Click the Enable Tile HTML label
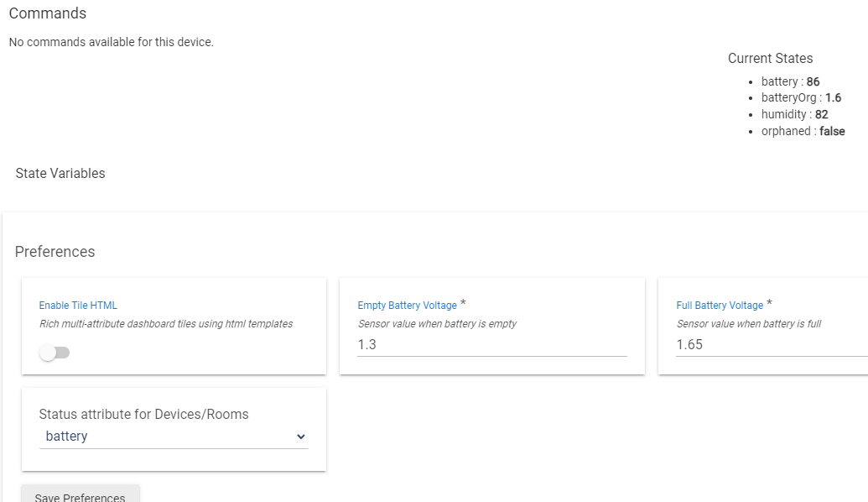The width and height of the screenshot is (868, 502). coord(78,306)
